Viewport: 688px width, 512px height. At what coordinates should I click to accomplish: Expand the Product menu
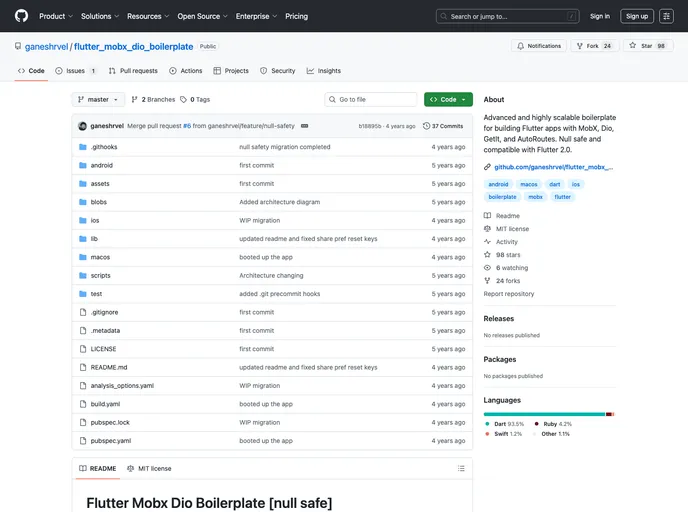click(x=56, y=16)
